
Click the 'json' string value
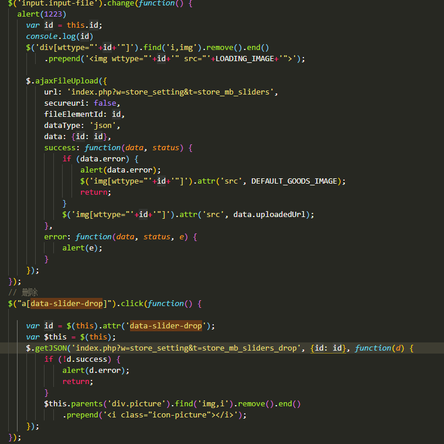[x=103, y=126]
